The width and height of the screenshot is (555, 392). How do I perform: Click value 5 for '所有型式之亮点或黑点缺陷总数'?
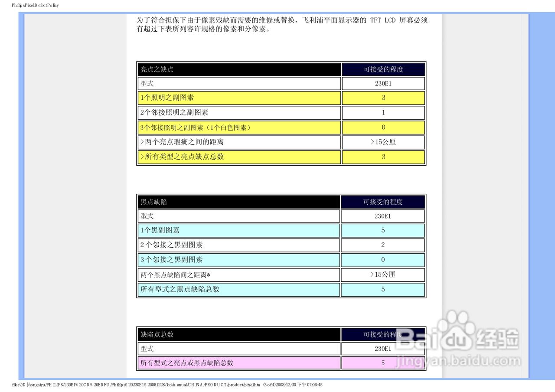(383, 363)
